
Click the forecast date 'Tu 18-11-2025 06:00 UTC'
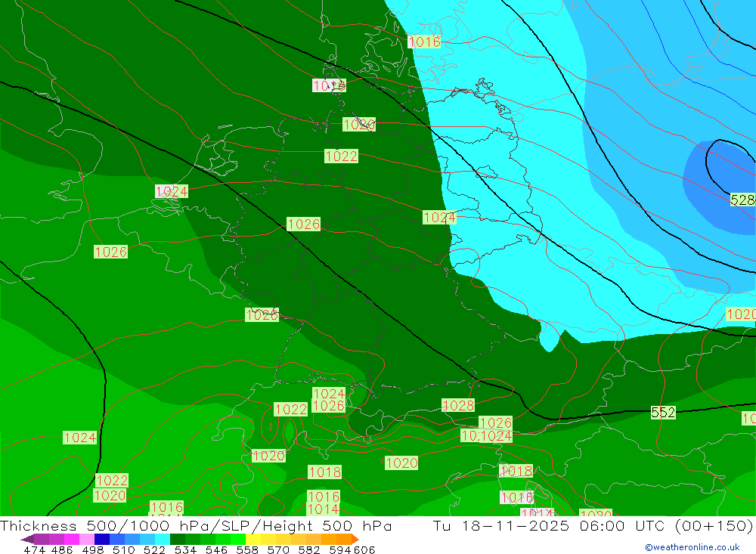tap(549, 525)
